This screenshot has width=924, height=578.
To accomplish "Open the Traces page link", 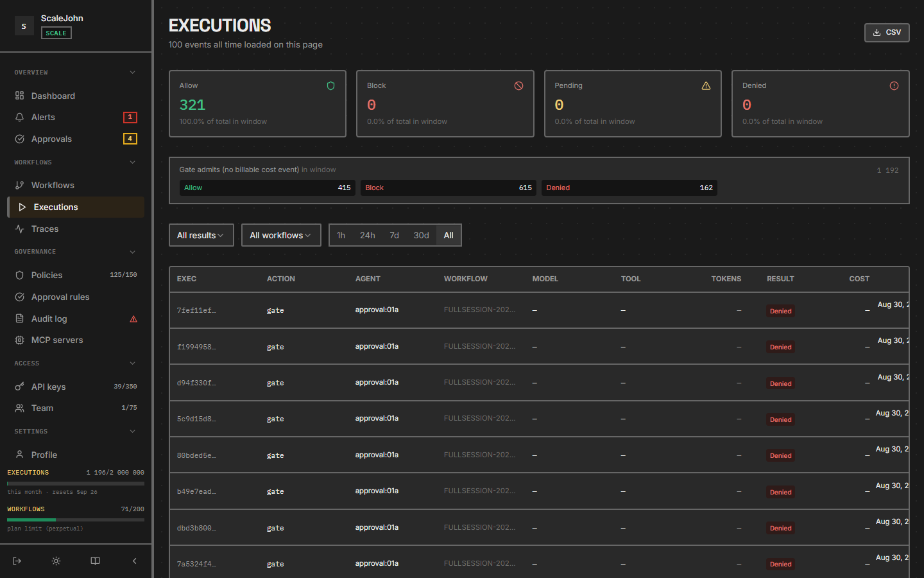I will pos(76,229).
